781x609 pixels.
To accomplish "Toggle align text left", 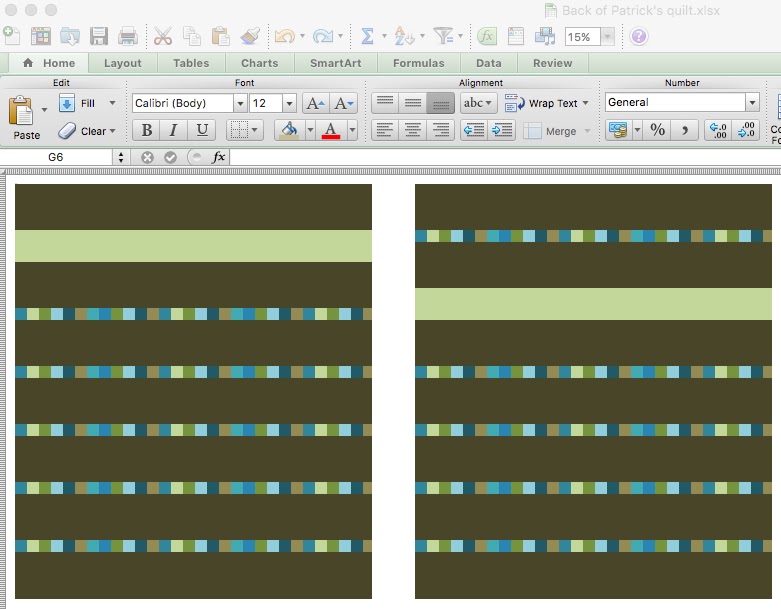I will [385, 130].
